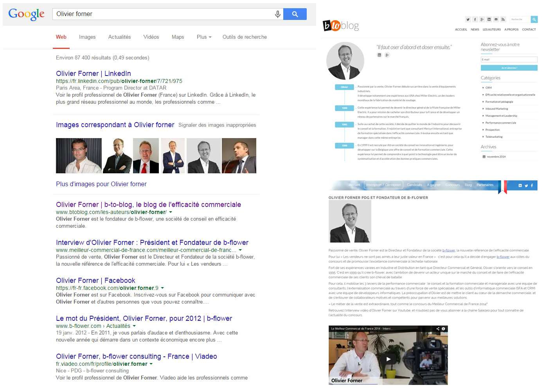Click Signaler des images inappropriées

[217, 125]
